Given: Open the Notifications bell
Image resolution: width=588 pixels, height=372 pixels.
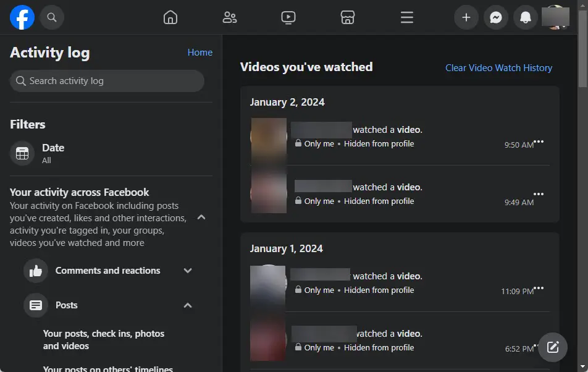Looking at the screenshot, I should click(526, 17).
